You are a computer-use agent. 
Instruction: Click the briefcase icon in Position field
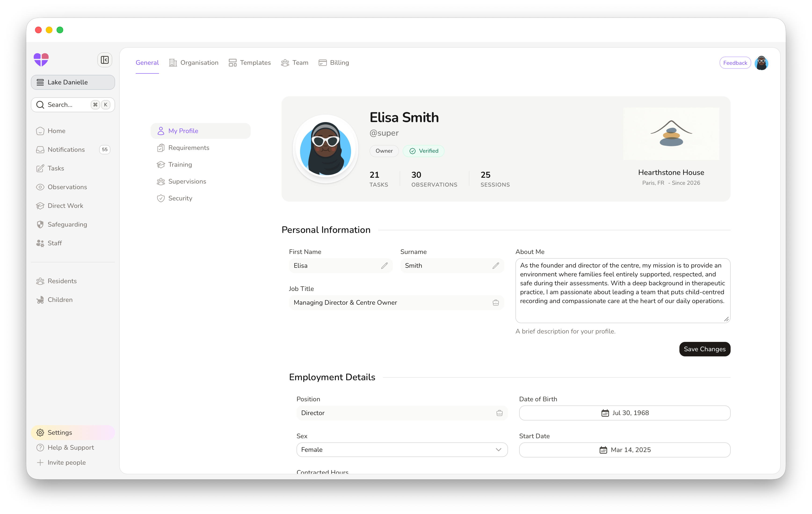(499, 413)
